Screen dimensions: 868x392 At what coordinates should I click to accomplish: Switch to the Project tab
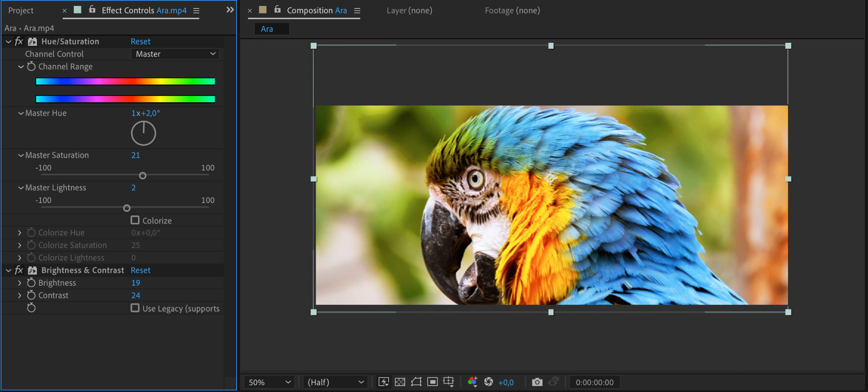tap(21, 11)
